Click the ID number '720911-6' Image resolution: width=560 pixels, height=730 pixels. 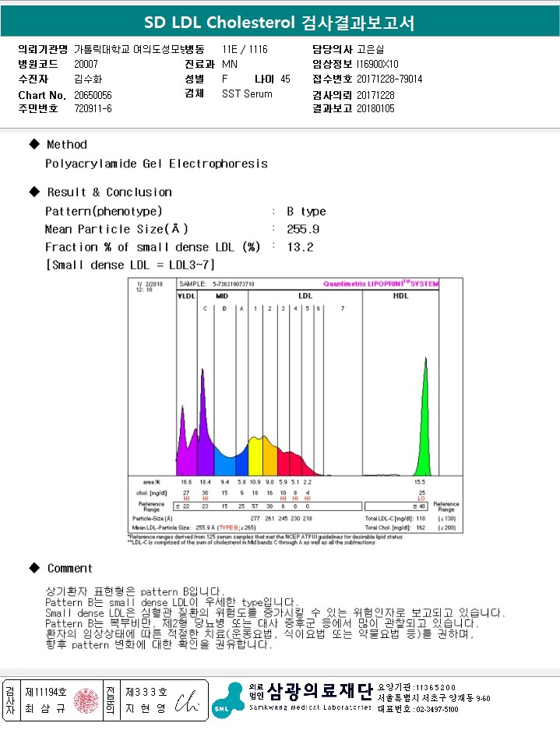point(93,108)
